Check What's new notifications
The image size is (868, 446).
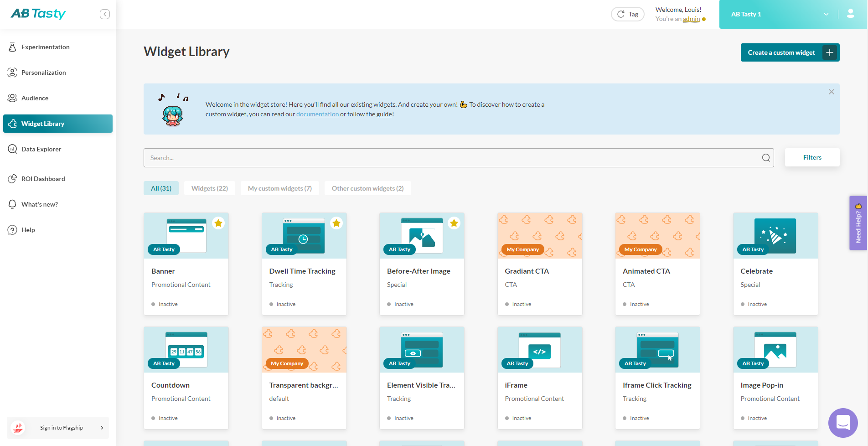click(x=38, y=204)
